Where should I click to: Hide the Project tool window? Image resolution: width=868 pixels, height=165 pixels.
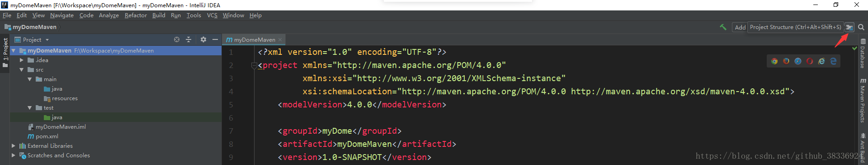point(215,39)
